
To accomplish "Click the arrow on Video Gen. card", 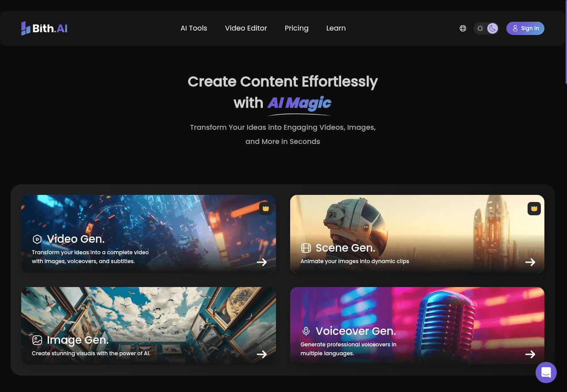I will (x=262, y=262).
